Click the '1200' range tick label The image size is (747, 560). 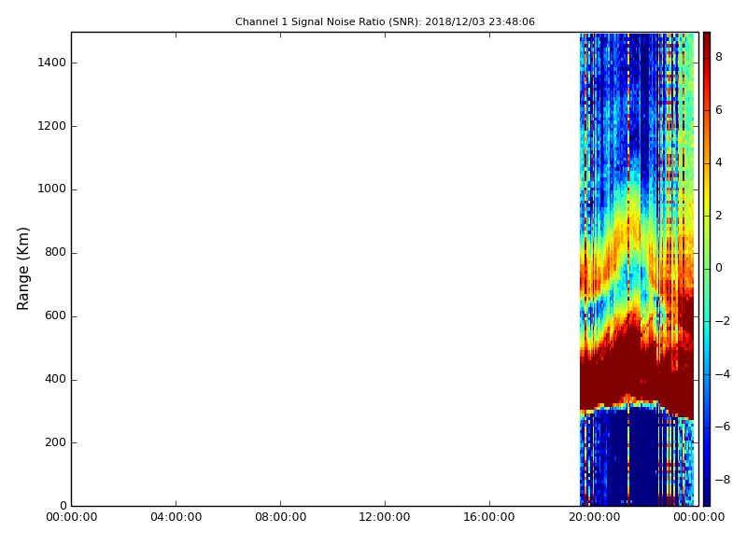coord(52,126)
